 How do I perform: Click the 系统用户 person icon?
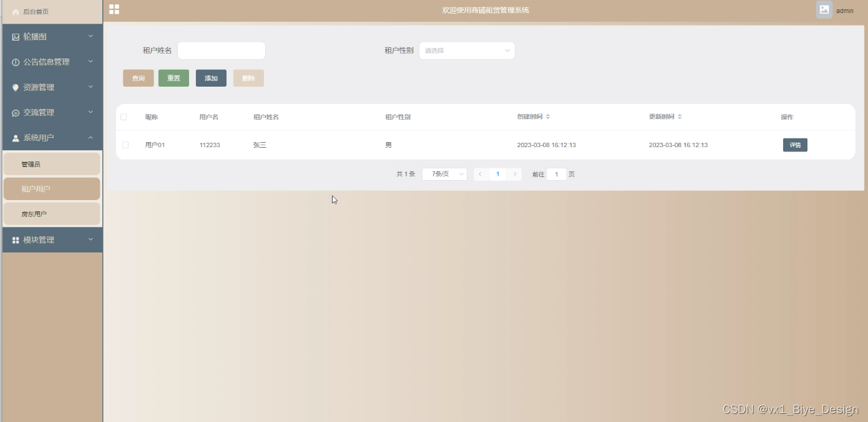coord(16,138)
